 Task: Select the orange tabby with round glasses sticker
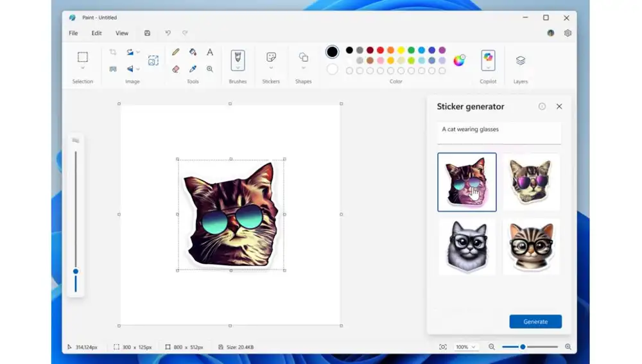(x=531, y=247)
